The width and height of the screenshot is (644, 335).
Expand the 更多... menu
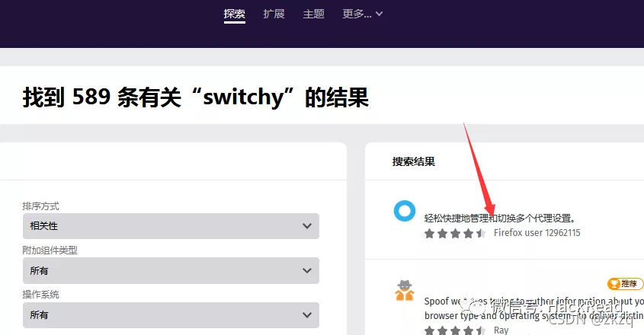point(362,14)
